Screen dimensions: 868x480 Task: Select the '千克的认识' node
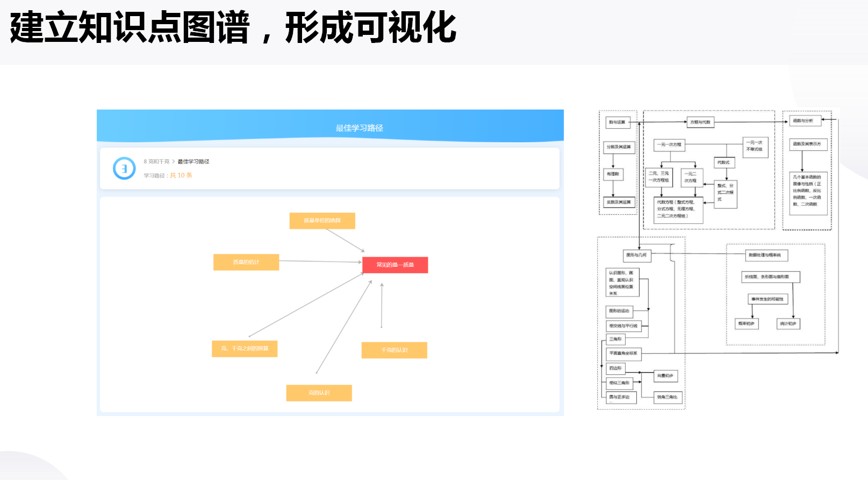coord(394,350)
